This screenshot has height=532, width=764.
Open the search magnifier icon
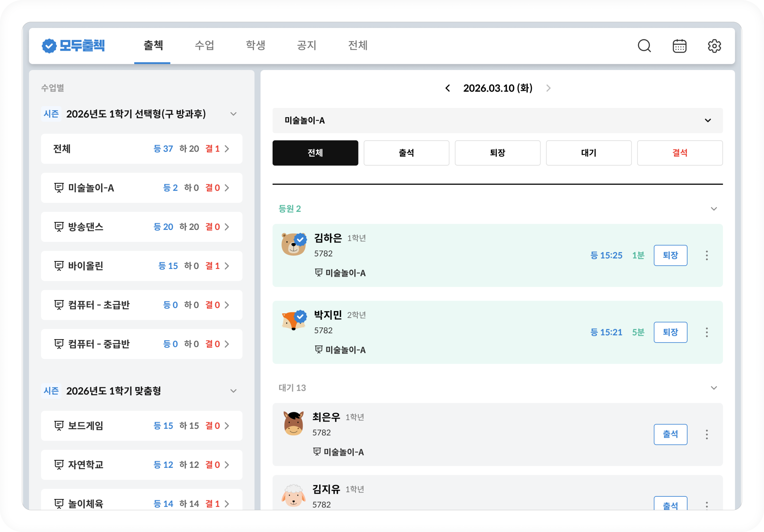click(644, 46)
